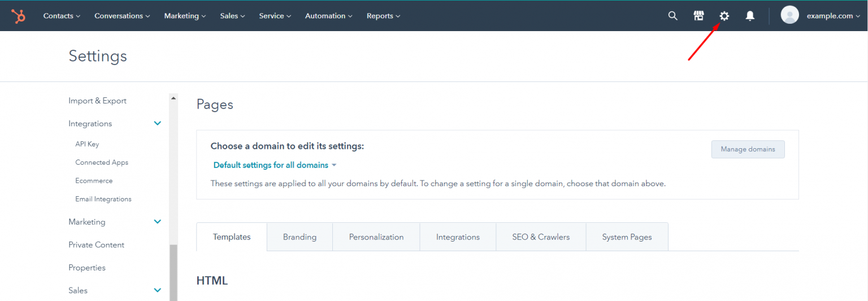Screen dimensions: 868x301
Task: Switch to the SEO & Crawlers tab
Action: pos(541,237)
